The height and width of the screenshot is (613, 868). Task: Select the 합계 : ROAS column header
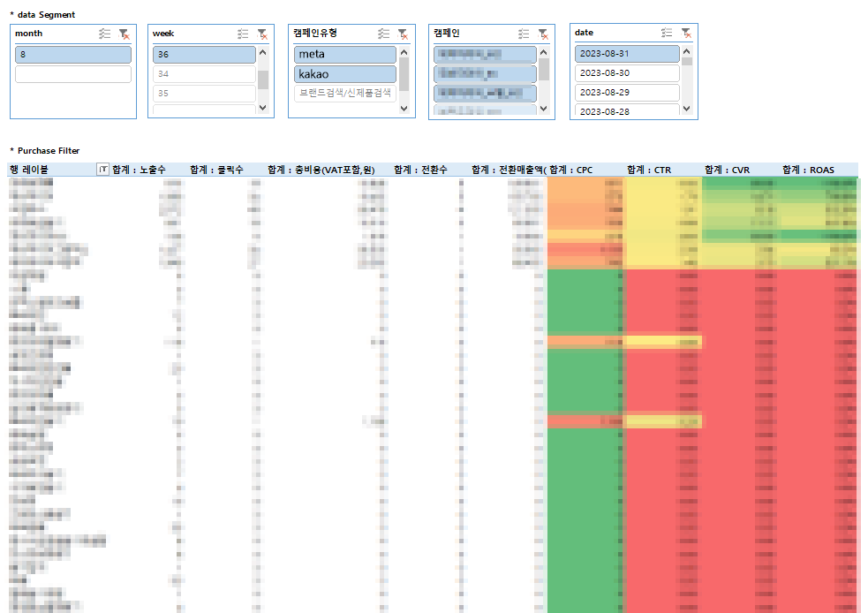coord(808,170)
